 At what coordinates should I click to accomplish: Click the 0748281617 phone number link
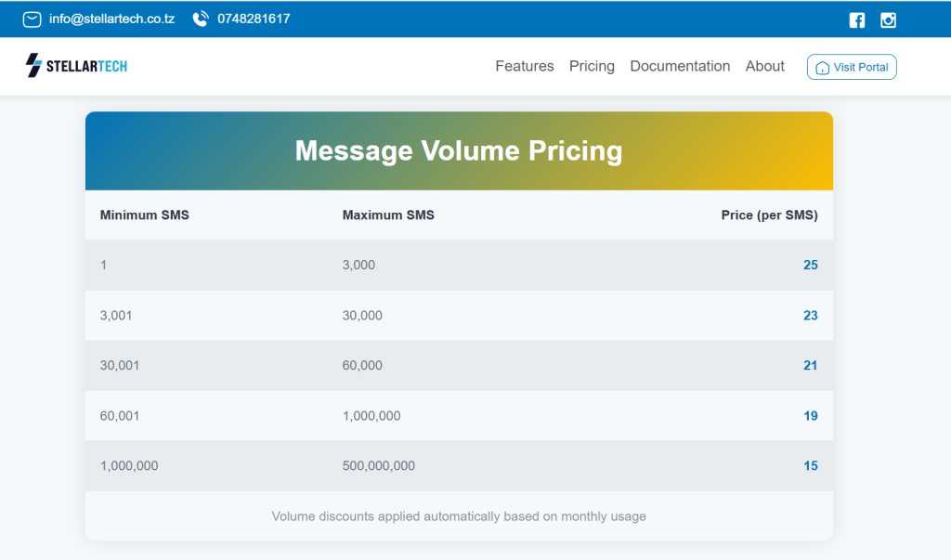(x=252, y=18)
